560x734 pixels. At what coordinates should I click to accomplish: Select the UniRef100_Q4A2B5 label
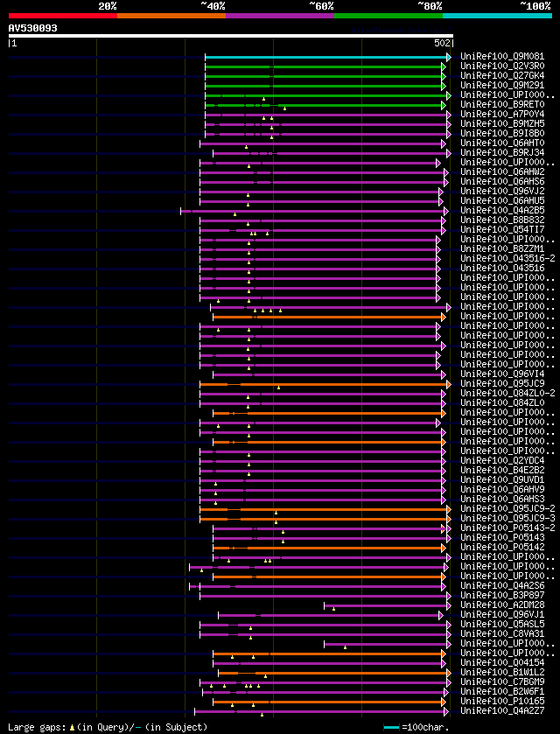502,210
